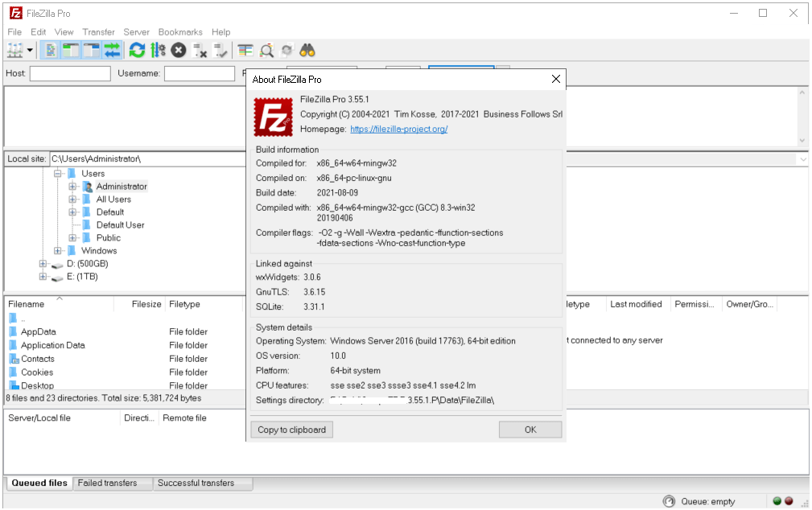Toggle the remote directory tree display
The width and height of the screenshot is (812, 510).
[x=91, y=50]
